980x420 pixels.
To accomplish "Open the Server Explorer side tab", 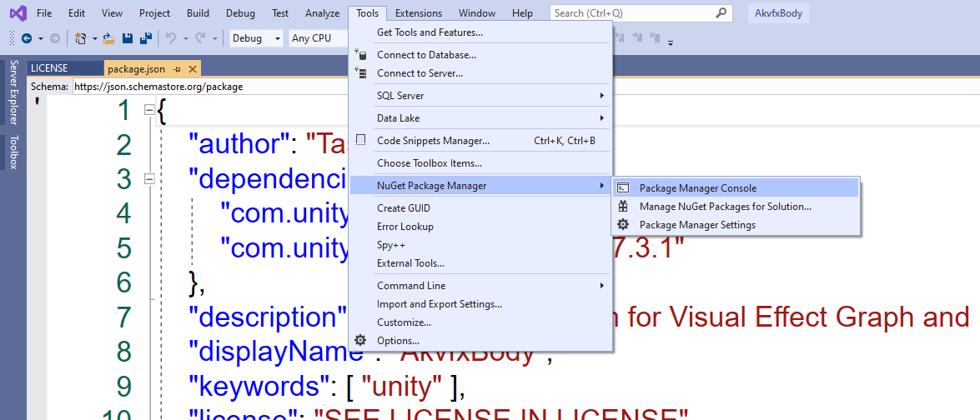I will coord(14,92).
